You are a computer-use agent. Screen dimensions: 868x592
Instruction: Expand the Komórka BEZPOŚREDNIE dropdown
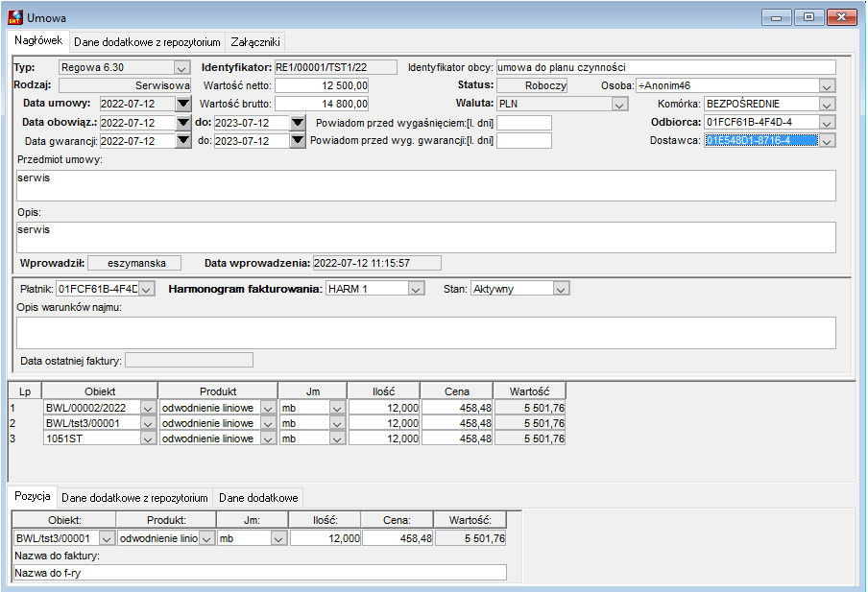click(827, 105)
